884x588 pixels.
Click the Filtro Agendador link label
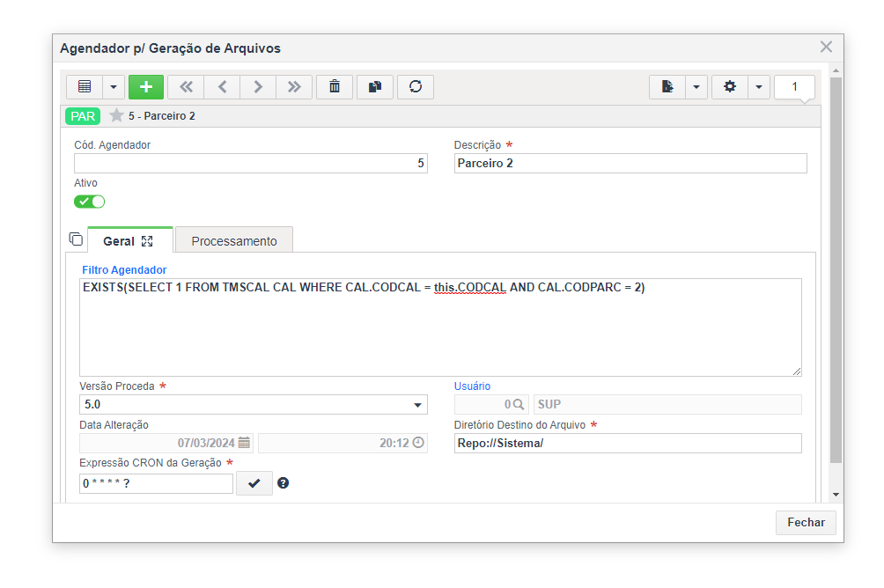(x=124, y=270)
